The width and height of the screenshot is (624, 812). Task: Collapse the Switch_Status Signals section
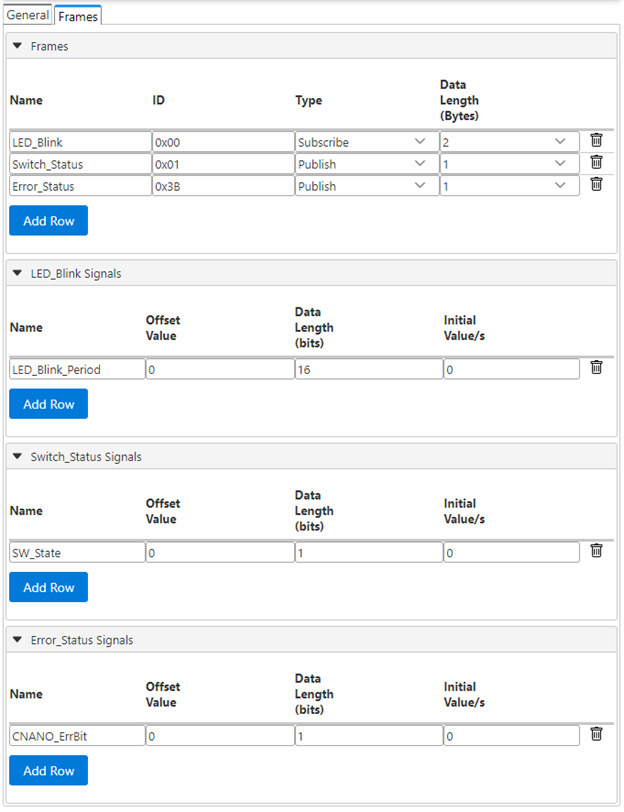pyautogui.click(x=17, y=456)
